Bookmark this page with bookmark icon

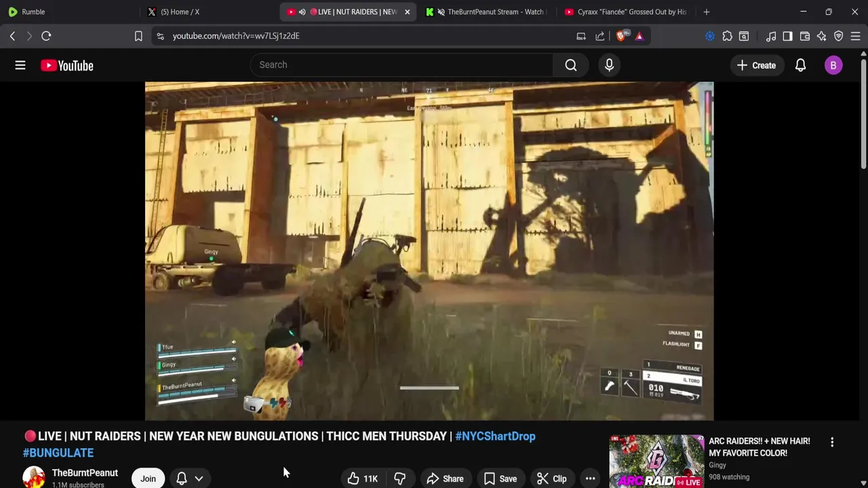138,36
